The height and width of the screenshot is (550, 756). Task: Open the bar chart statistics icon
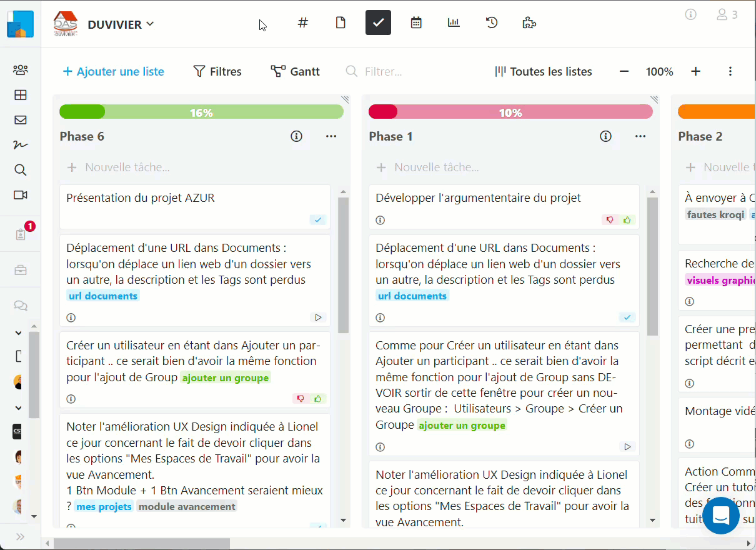point(454,23)
